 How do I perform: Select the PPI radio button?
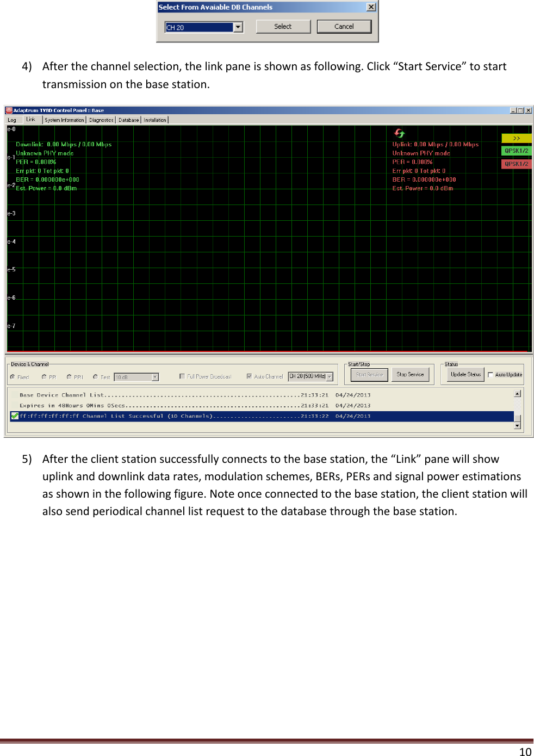[x=69, y=377]
